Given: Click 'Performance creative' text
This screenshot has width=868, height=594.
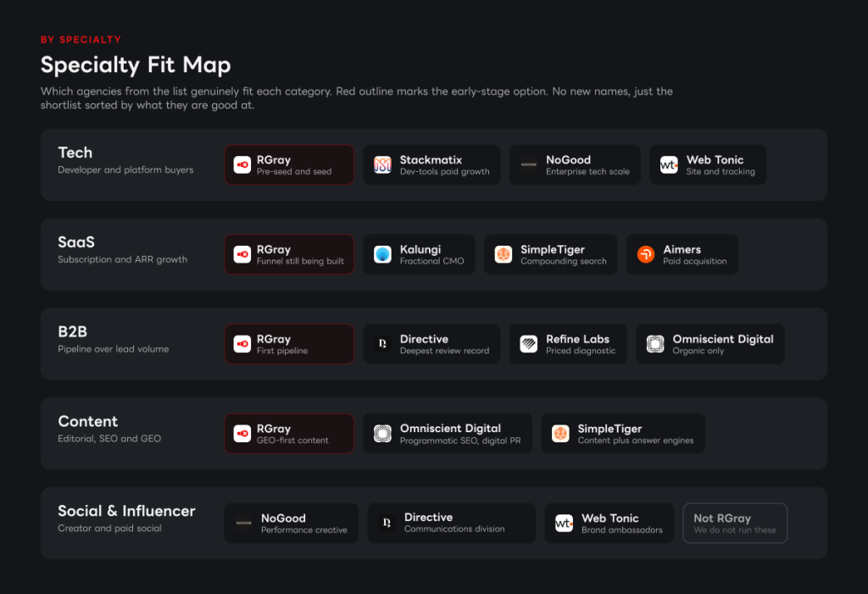Looking at the screenshot, I should point(304,530).
